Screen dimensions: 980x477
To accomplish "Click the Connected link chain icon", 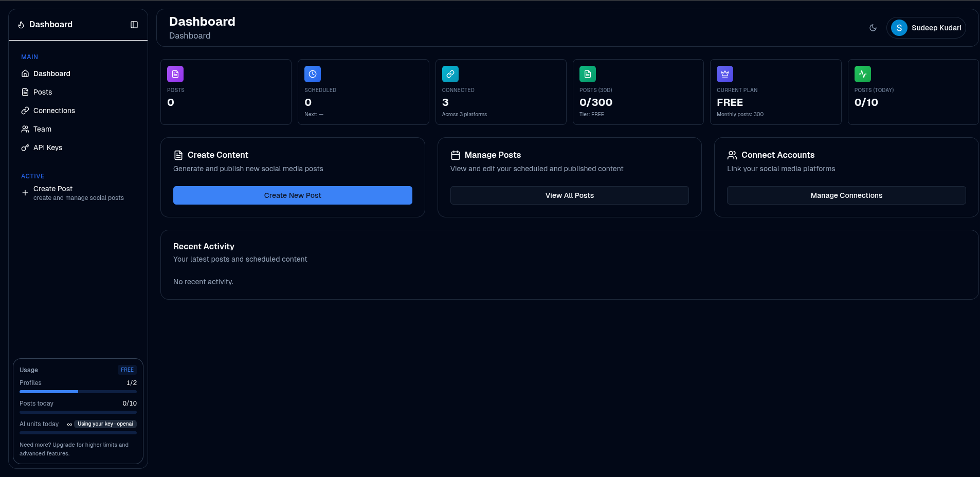I will tap(450, 74).
